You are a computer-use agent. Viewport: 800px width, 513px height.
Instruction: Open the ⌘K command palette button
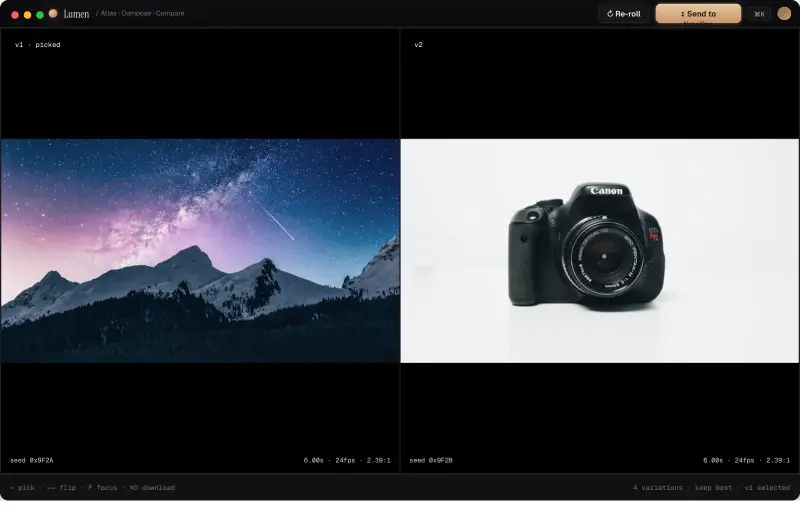coord(759,14)
